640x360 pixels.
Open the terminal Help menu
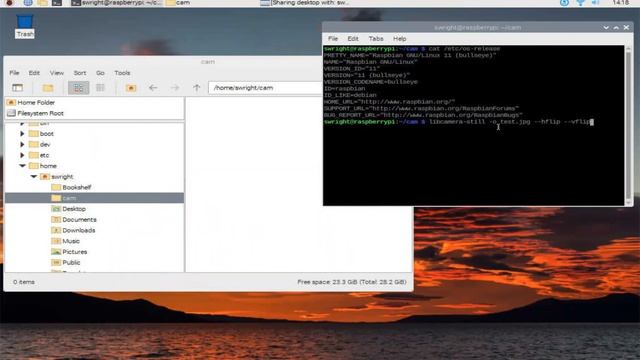tap(400, 38)
